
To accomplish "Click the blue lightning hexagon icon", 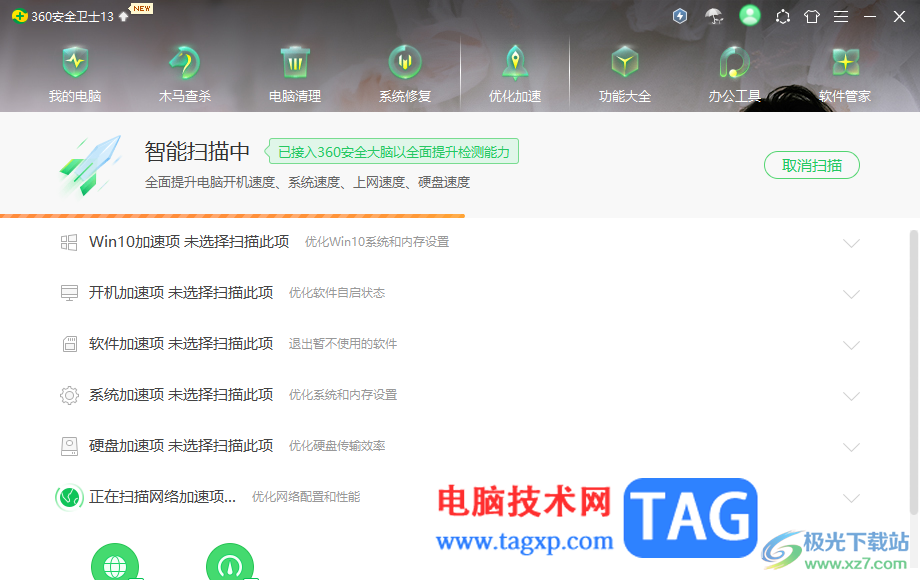I will 679,16.
